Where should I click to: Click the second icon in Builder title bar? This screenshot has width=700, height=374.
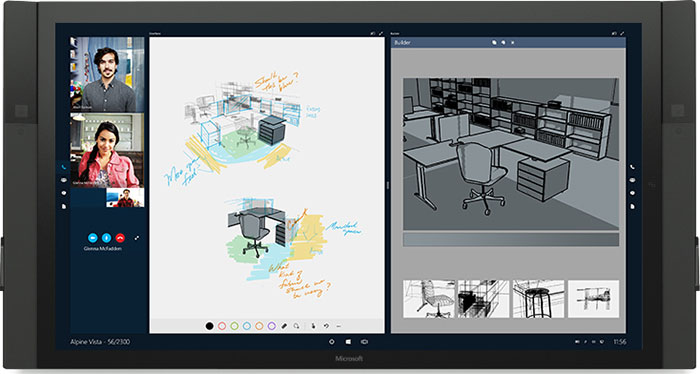coord(503,42)
